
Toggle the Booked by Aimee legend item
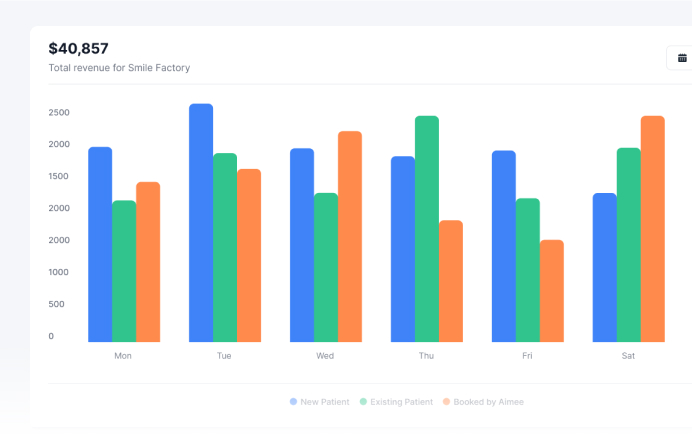pos(483,402)
